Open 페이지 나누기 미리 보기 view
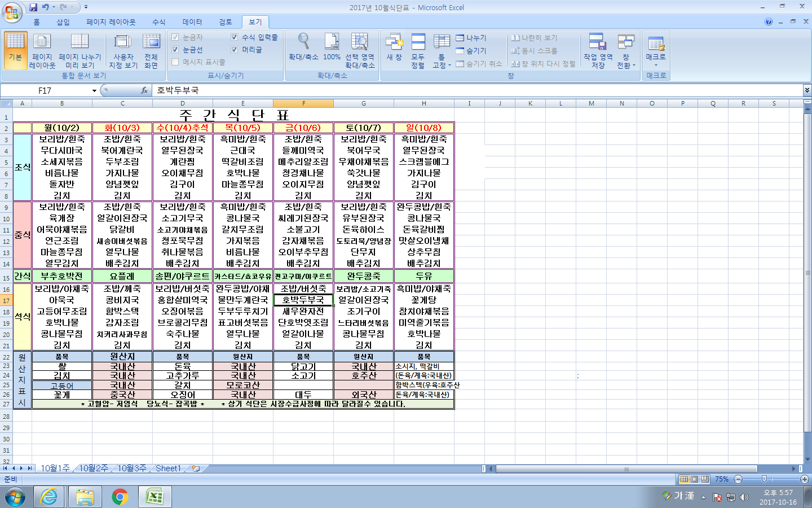812x508 pixels. pos(80,50)
